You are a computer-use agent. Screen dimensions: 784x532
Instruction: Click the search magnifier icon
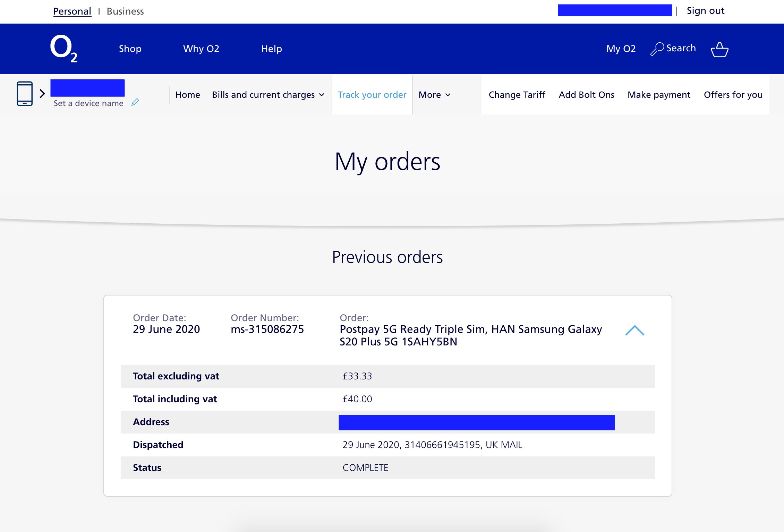657,49
